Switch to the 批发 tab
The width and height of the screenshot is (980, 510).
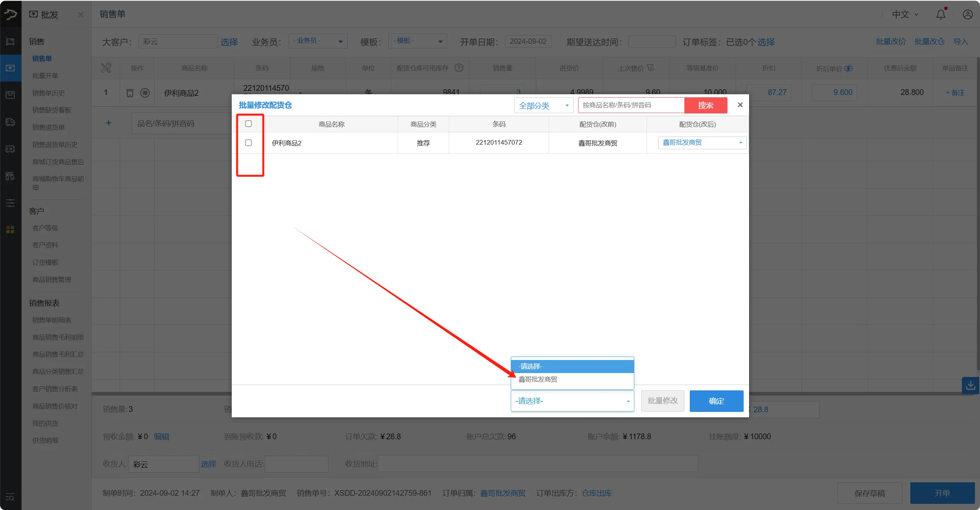click(x=48, y=14)
